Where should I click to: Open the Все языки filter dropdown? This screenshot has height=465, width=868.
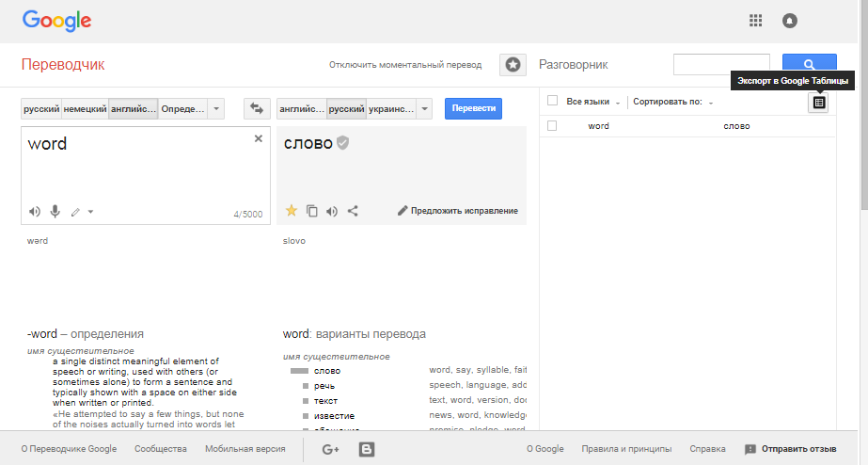[x=592, y=102]
